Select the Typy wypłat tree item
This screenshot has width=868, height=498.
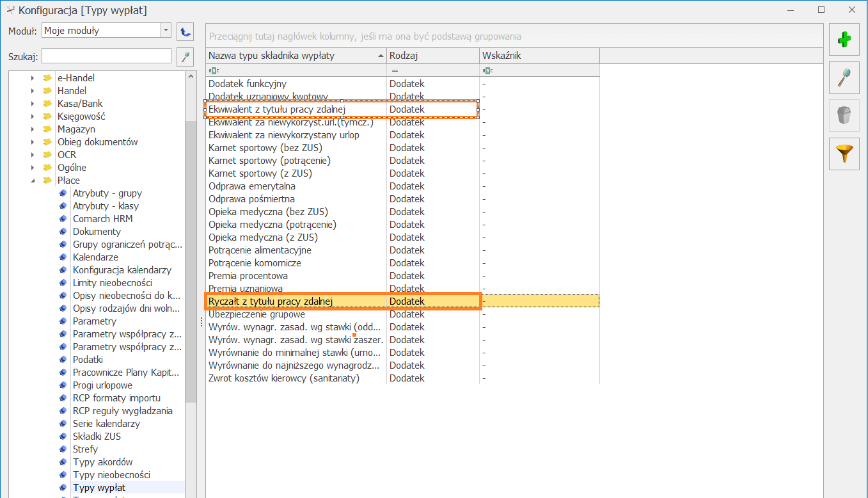click(x=99, y=488)
